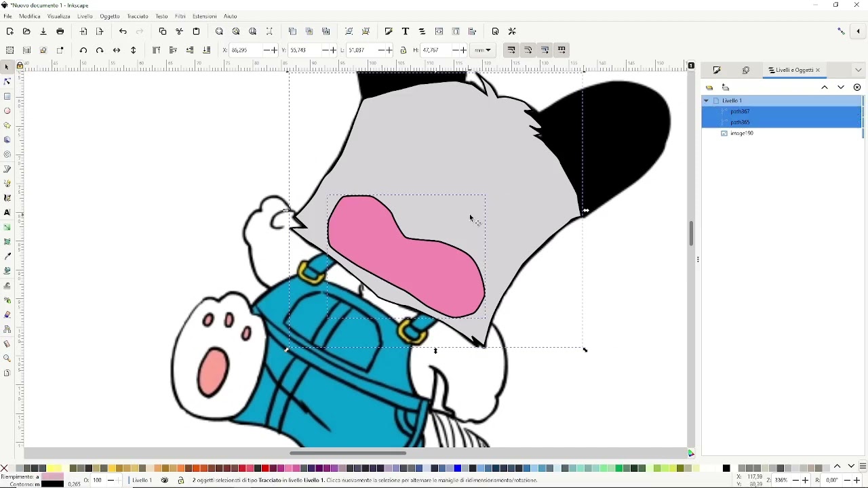Image resolution: width=868 pixels, height=488 pixels.
Task: Select the Star/polygon tool
Action: pos(7,125)
